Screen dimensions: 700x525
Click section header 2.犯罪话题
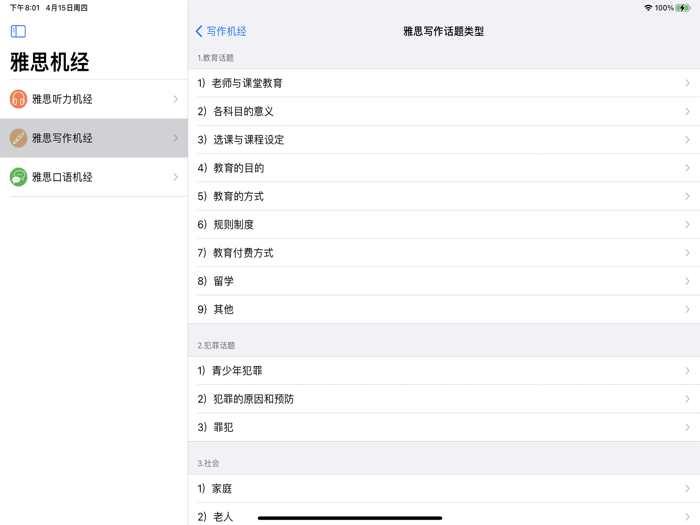pos(216,346)
